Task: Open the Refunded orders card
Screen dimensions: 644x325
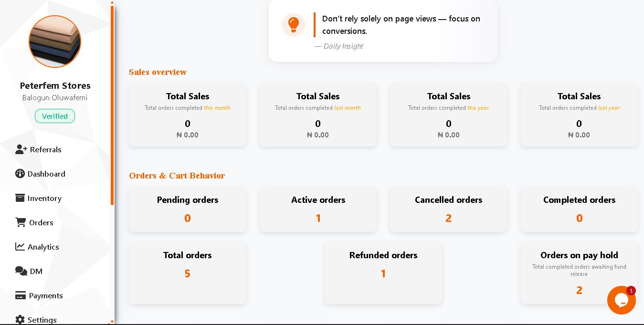Action: (383, 273)
